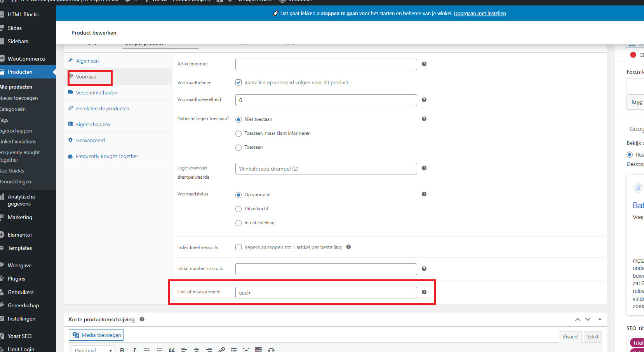Viewport: 644px width, 352px height.
Task: Select the plain Toestaan backorder radio
Action: [x=238, y=148]
